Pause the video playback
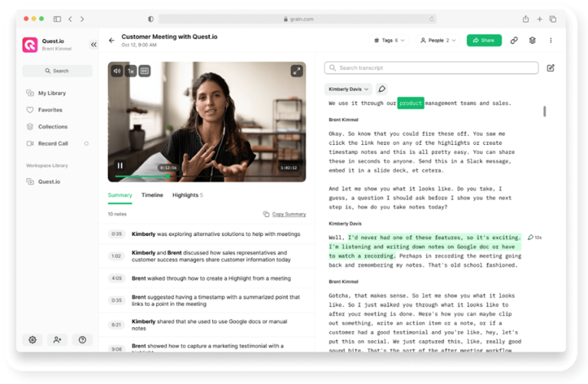 120,166
